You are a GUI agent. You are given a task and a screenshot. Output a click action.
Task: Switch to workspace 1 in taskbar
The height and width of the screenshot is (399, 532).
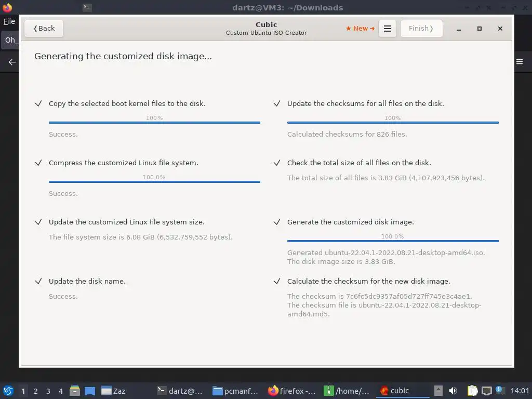(x=23, y=391)
